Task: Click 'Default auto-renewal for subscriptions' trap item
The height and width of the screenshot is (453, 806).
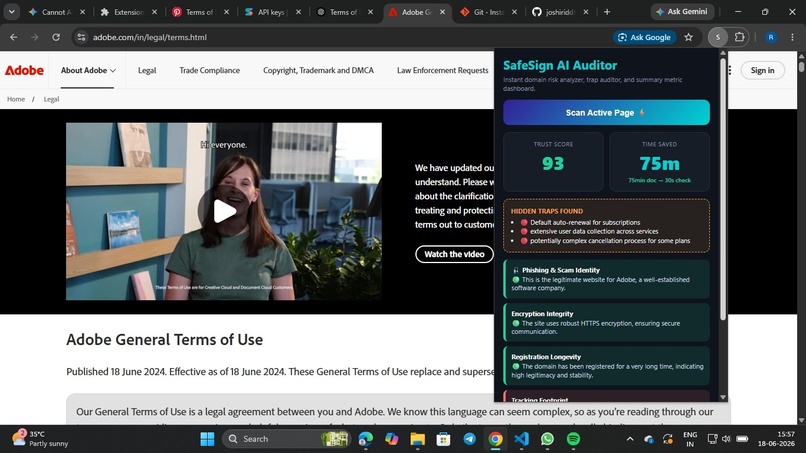Action: pyautogui.click(x=585, y=223)
